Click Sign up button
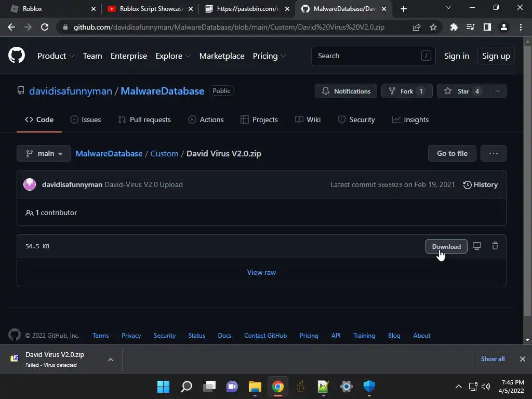 pyautogui.click(x=496, y=56)
